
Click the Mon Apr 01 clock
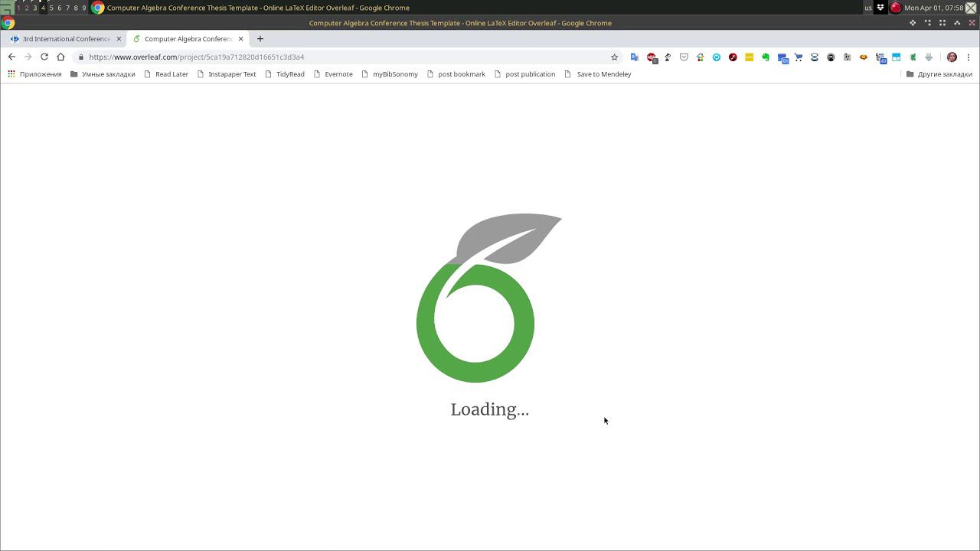point(933,8)
